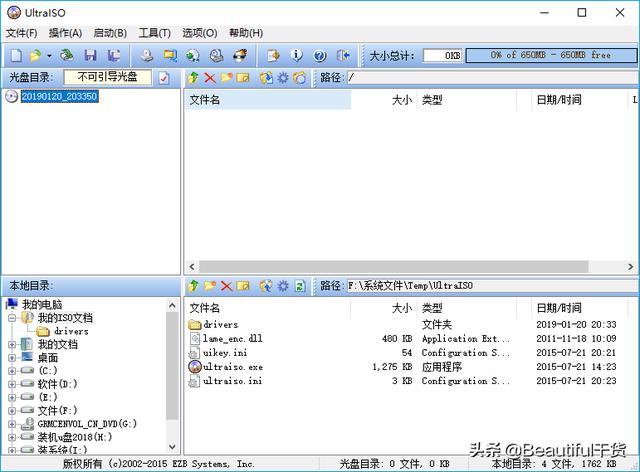Click local path field F:\系统文件\Temp\UltraISO

point(493,286)
